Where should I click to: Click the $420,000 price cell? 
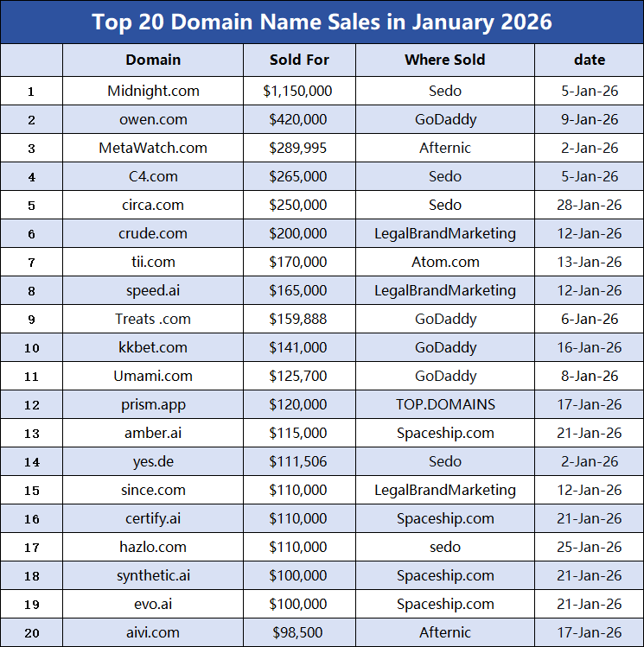click(x=299, y=119)
